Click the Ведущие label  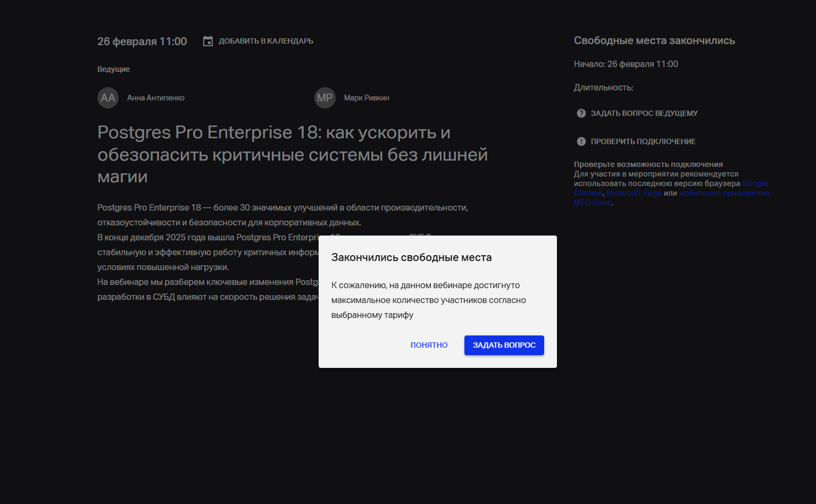pos(113,69)
